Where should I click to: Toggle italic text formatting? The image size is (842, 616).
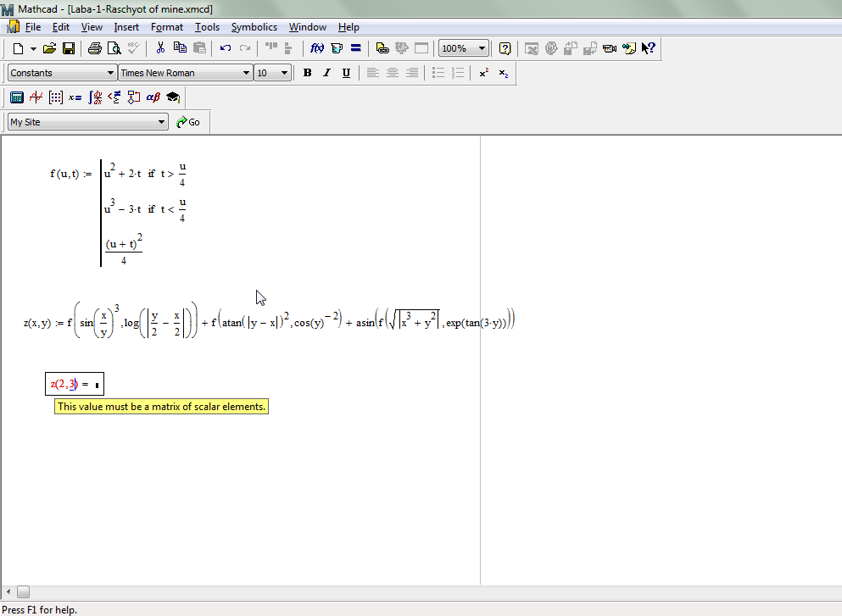326,73
